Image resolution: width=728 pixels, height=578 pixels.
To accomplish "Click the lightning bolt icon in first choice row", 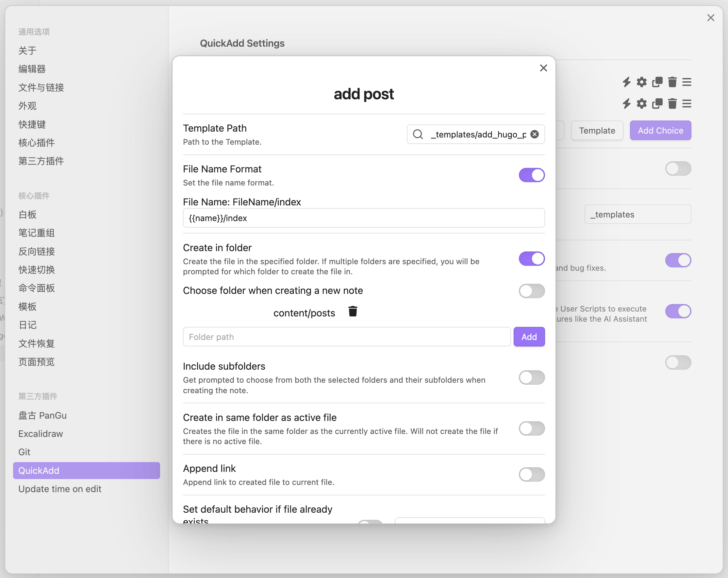I will pos(627,82).
